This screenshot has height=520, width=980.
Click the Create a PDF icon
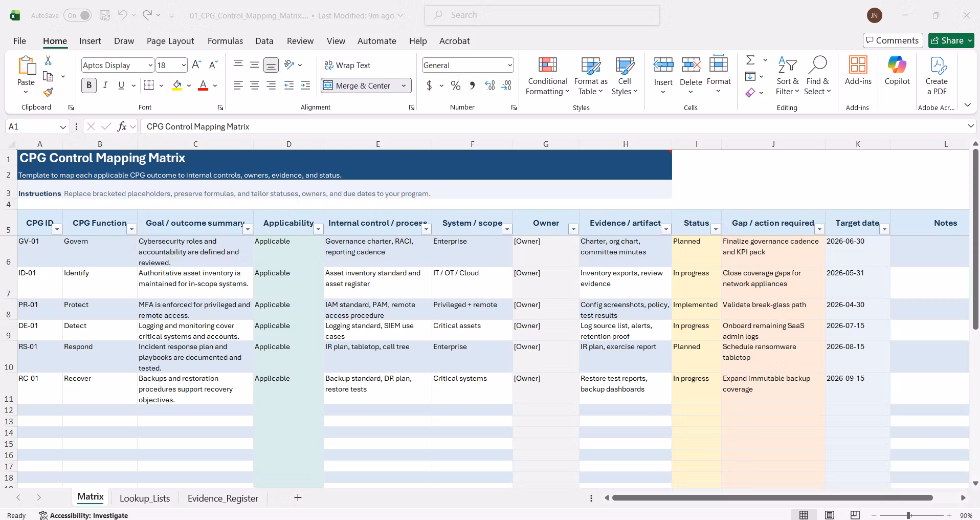937,76
